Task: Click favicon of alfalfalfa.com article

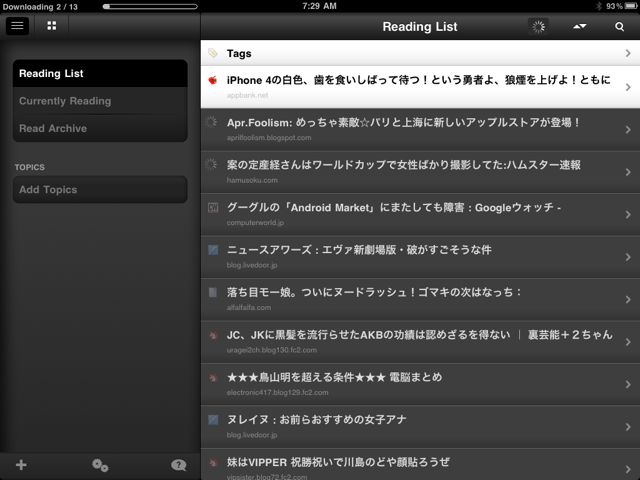Action: 213,292
